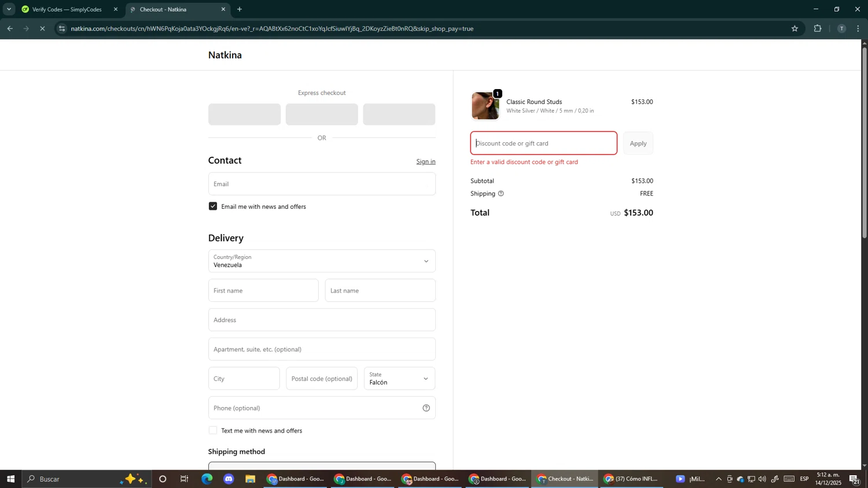Open the volume control in system tray
This screenshot has width=868, height=488.
[762, 479]
